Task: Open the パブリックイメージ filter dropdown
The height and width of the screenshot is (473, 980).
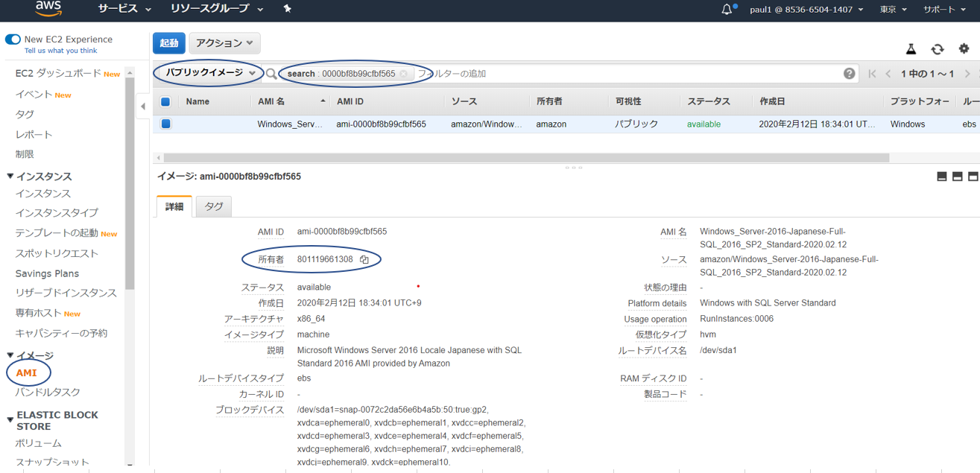Action: pos(211,73)
